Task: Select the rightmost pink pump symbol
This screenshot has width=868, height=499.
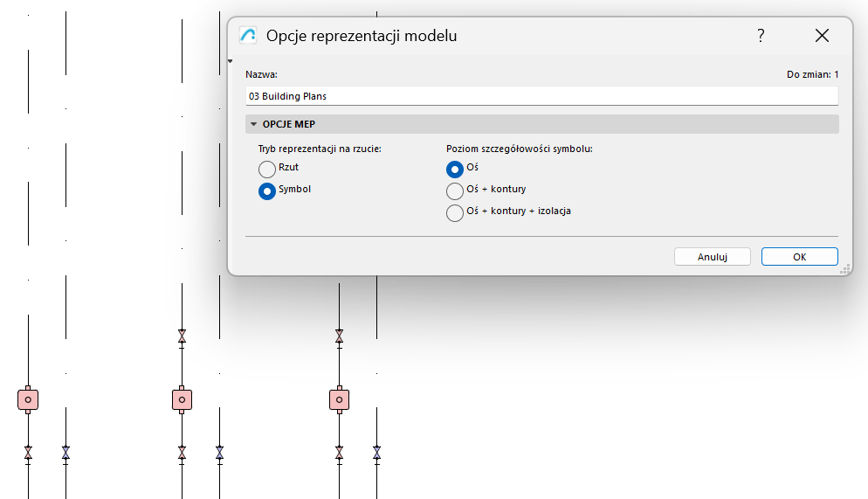Action: 339,399
